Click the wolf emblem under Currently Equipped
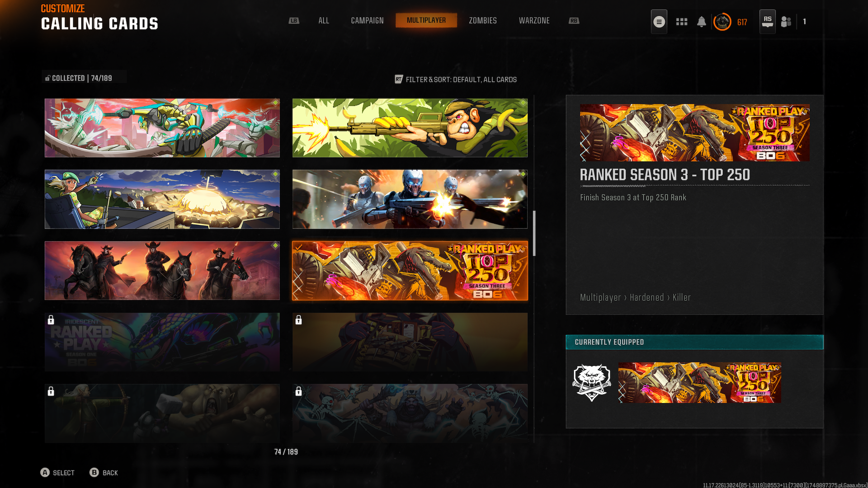Screen dimensions: 868x488 point(592,383)
